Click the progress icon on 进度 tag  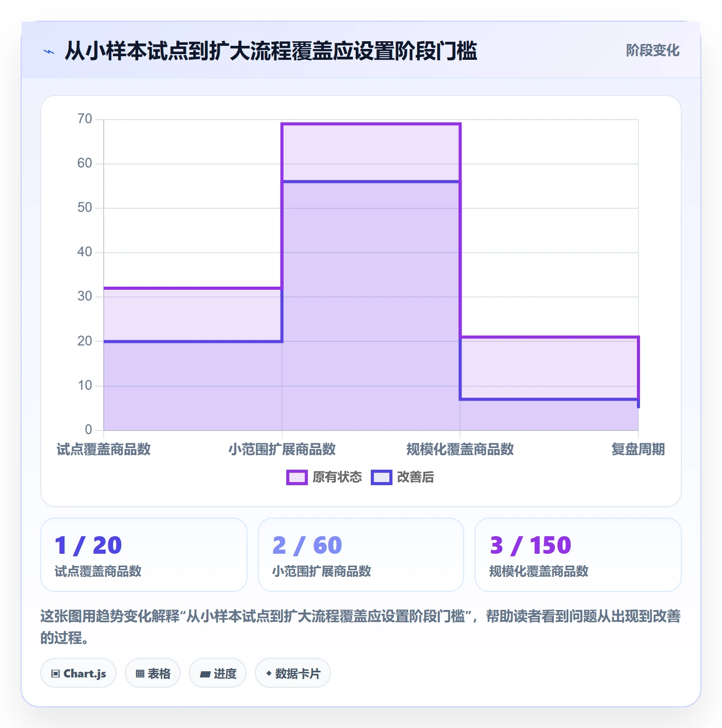coord(205,674)
